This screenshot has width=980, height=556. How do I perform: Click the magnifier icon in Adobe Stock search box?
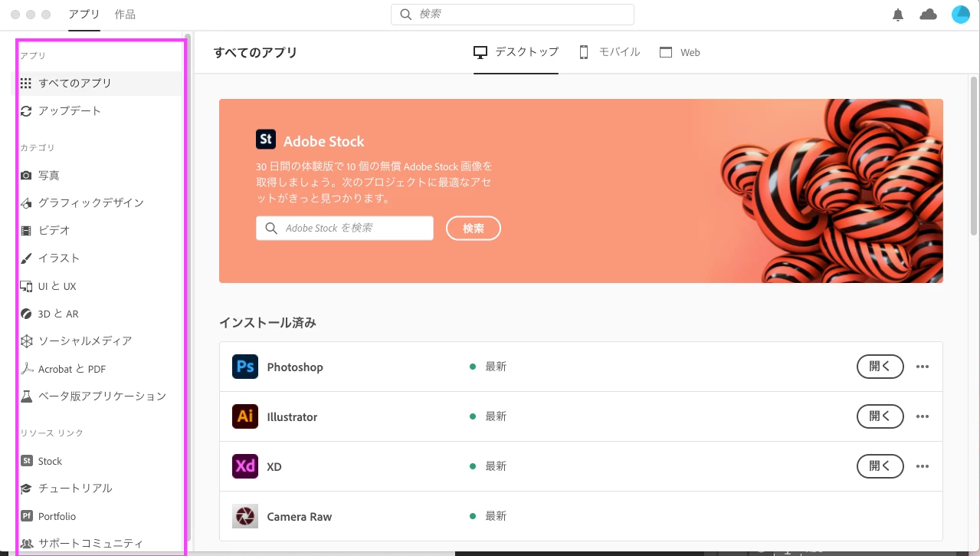(x=270, y=229)
